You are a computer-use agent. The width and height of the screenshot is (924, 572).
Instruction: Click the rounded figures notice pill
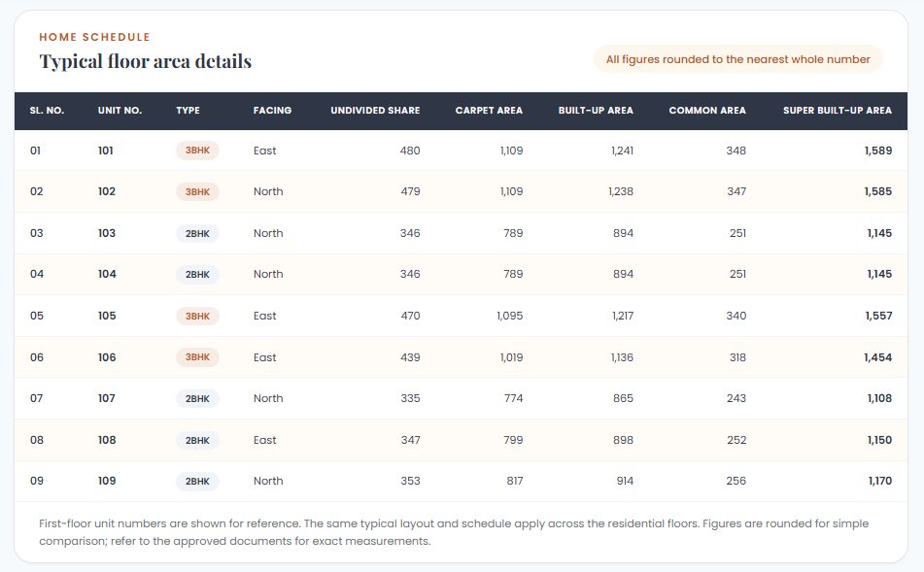[737, 59]
